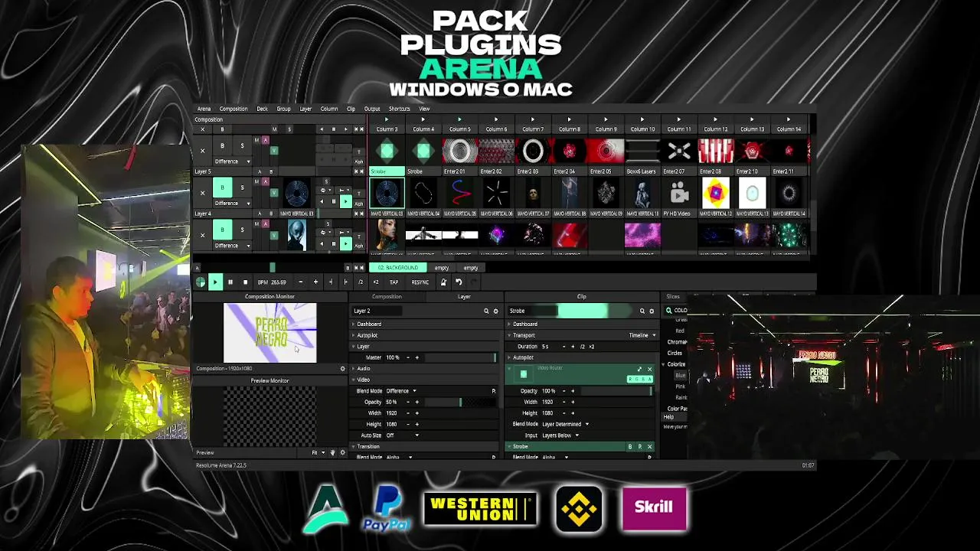Remove the Video Router effect with X

(x=649, y=370)
